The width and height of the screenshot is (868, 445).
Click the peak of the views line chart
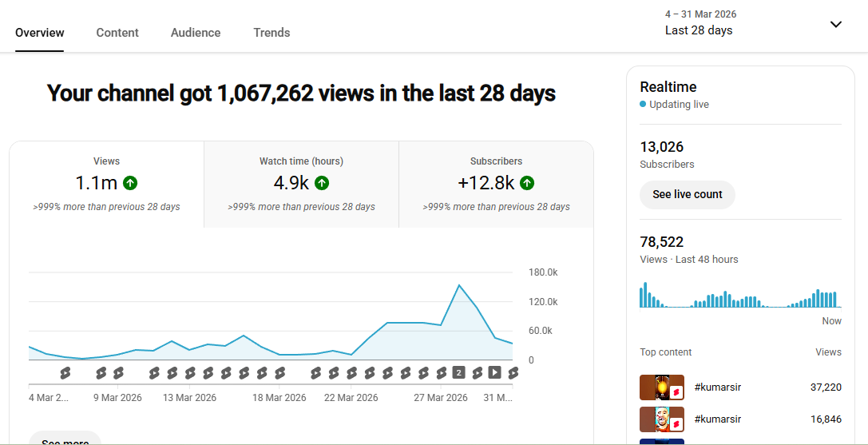[459, 285]
